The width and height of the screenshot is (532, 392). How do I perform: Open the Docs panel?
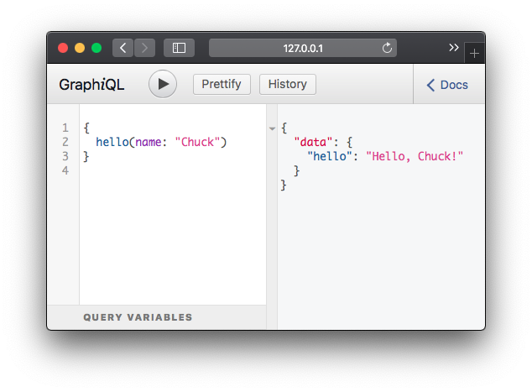tap(448, 85)
